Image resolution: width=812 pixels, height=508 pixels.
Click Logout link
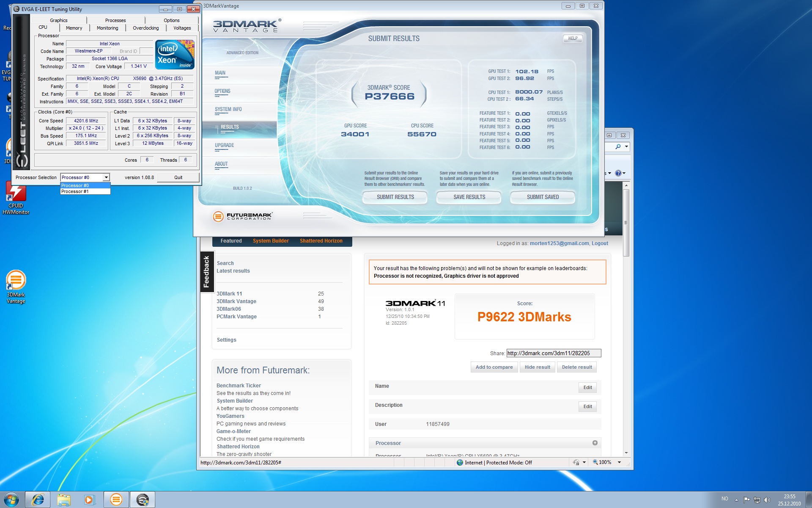click(600, 243)
